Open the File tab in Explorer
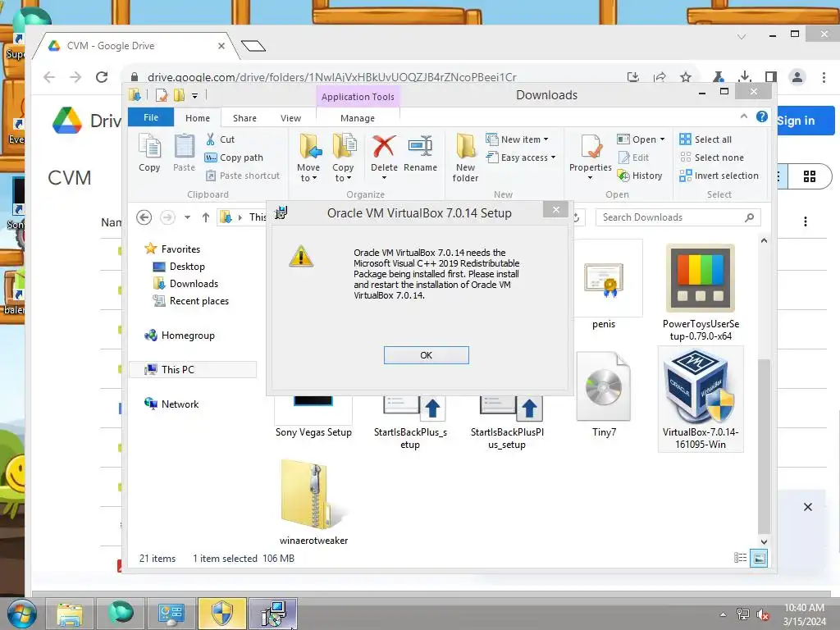The width and height of the screenshot is (840, 630). tap(151, 117)
